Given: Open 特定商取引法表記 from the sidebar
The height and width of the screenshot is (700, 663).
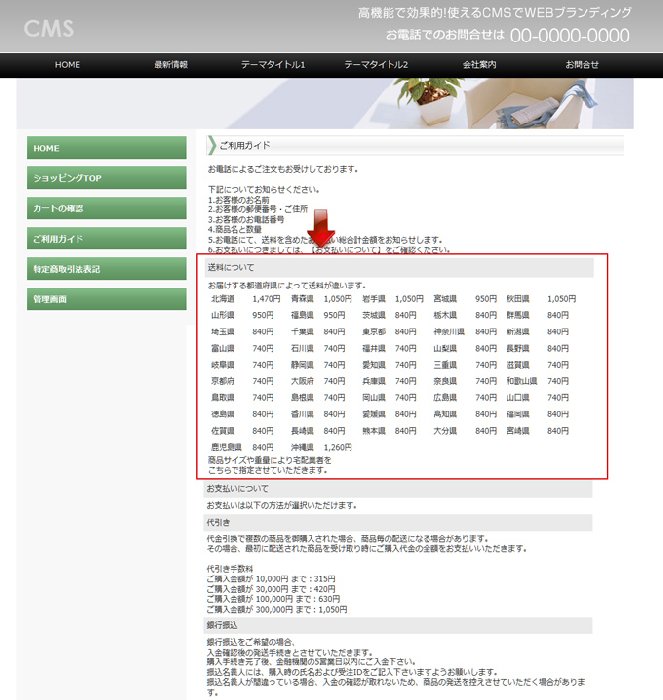Looking at the screenshot, I should (106, 269).
